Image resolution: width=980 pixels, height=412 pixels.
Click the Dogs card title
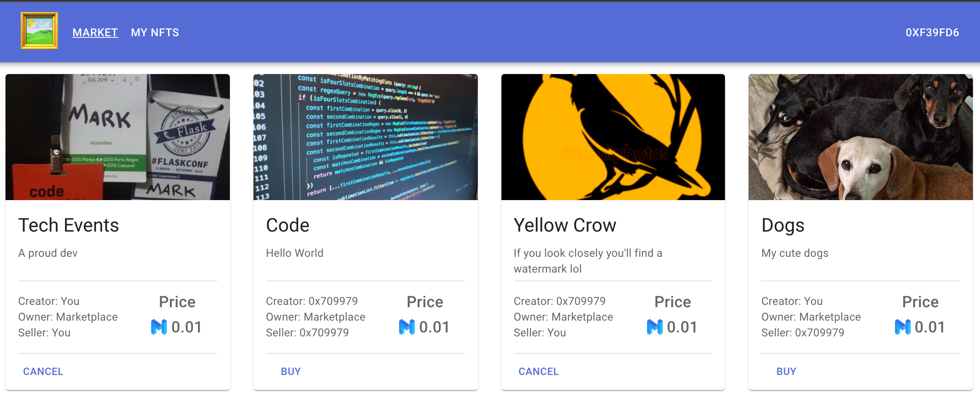[783, 225]
